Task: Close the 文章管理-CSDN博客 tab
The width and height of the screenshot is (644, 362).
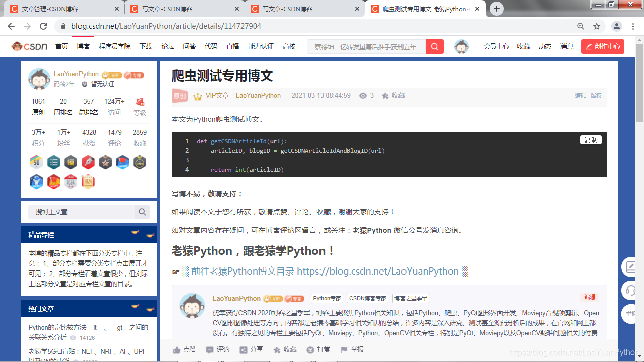Action: point(117,9)
